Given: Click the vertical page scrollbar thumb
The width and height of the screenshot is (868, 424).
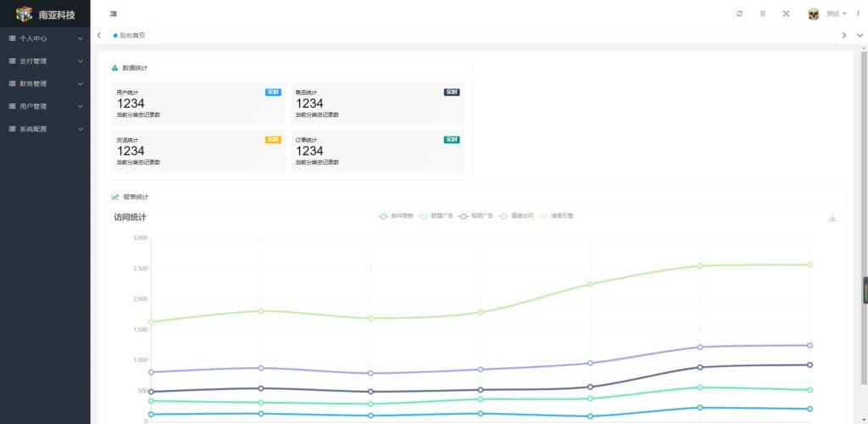Looking at the screenshot, I should (864, 218).
